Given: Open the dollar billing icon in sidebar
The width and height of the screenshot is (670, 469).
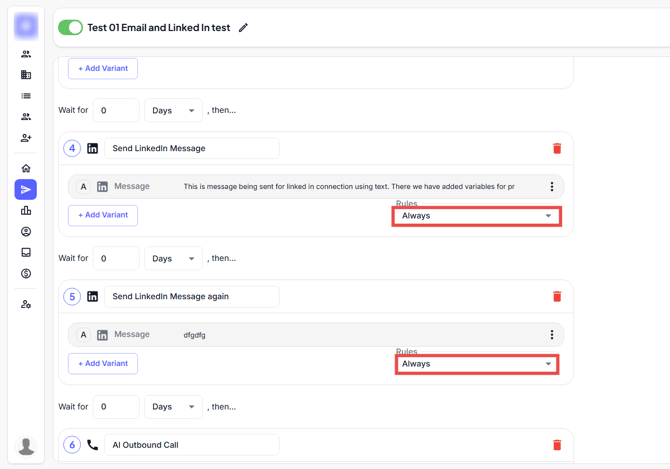Looking at the screenshot, I should pos(26,273).
